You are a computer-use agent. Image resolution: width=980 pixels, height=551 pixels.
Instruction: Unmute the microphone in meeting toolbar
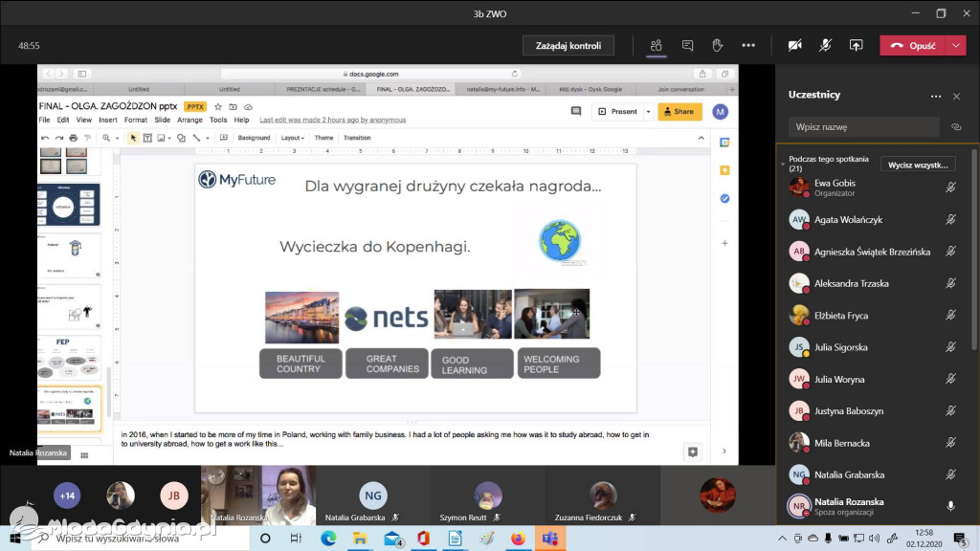coord(825,45)
